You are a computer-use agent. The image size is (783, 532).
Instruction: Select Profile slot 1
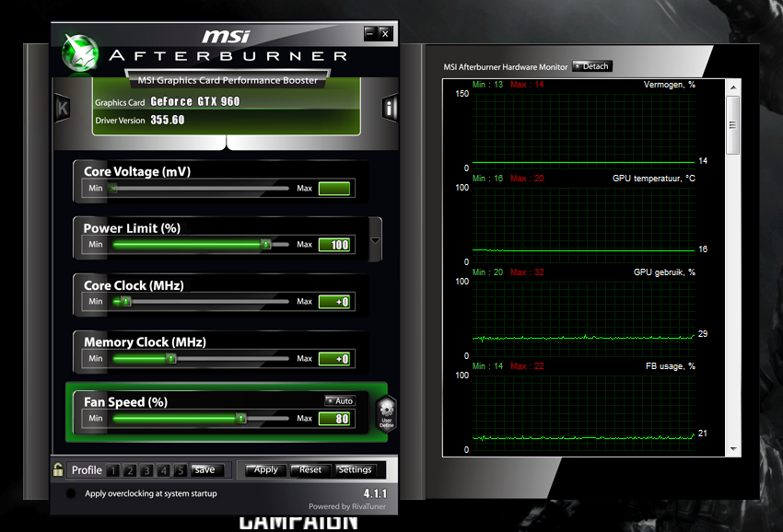tap(113, 470)
